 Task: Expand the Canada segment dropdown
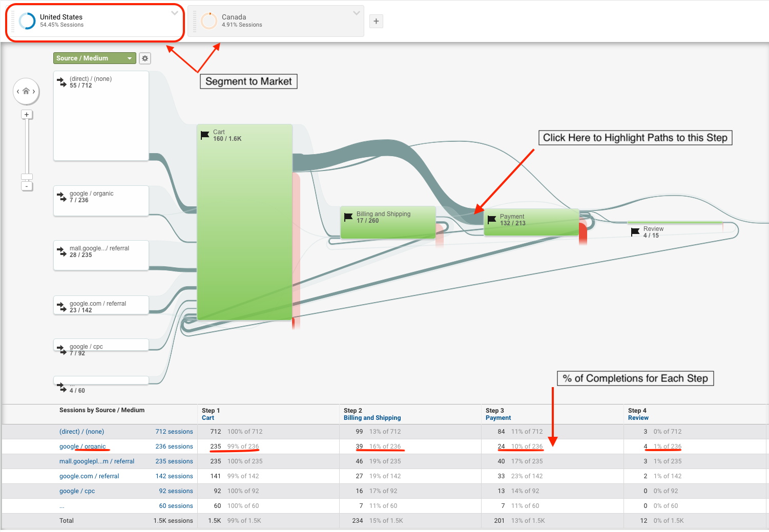click(x=357, y=14)
